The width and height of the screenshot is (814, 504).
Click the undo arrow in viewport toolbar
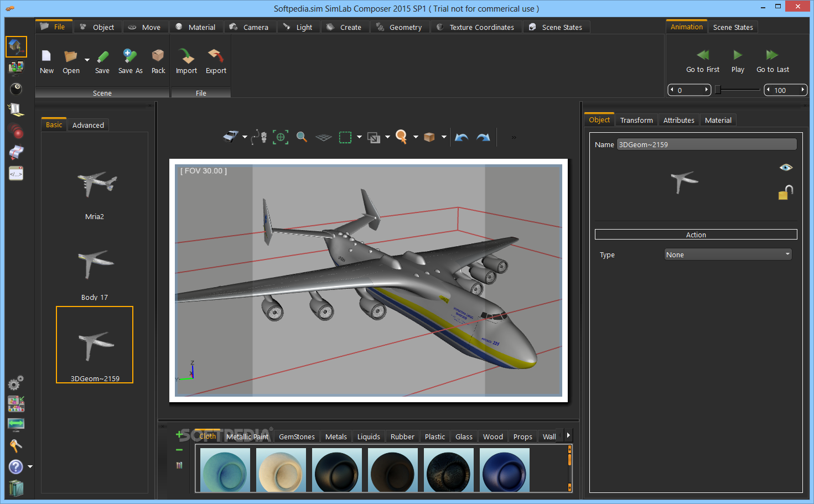click(462, 137)
